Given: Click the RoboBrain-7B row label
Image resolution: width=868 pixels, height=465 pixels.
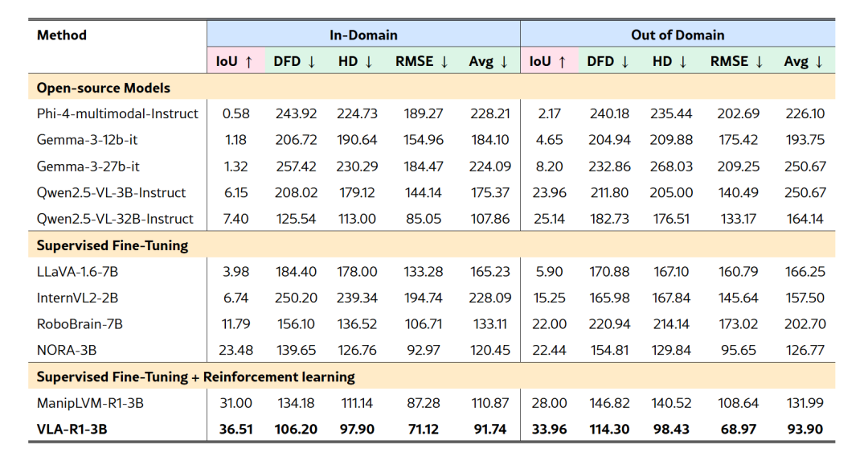Looking at the screenshot, I should pos(80,324).
